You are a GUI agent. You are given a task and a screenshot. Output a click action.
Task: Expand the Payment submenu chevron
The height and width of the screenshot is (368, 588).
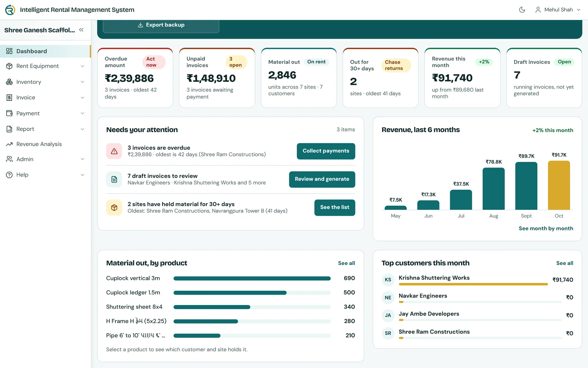point(82,113)
